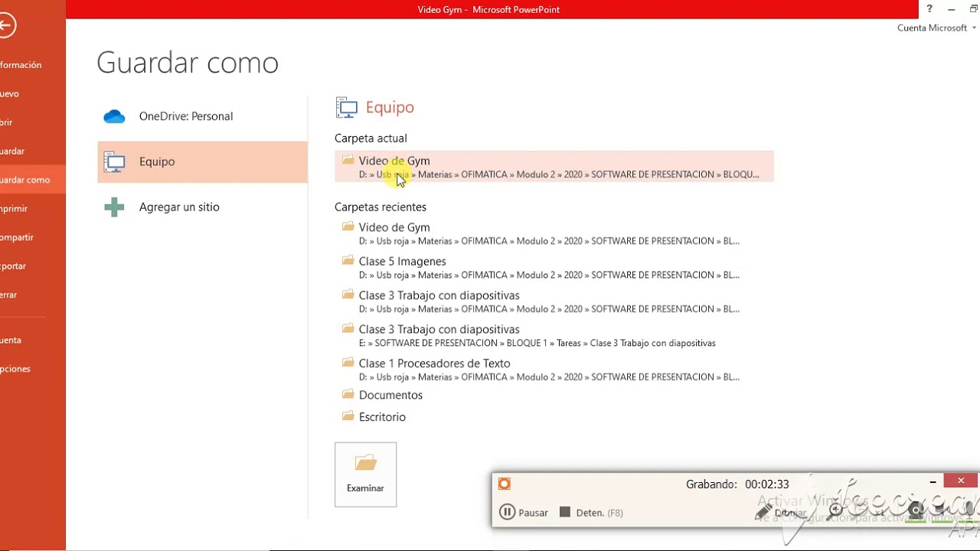
Task: Open recent folder Clase 5 Imagenes
Action: coord(554,267)
